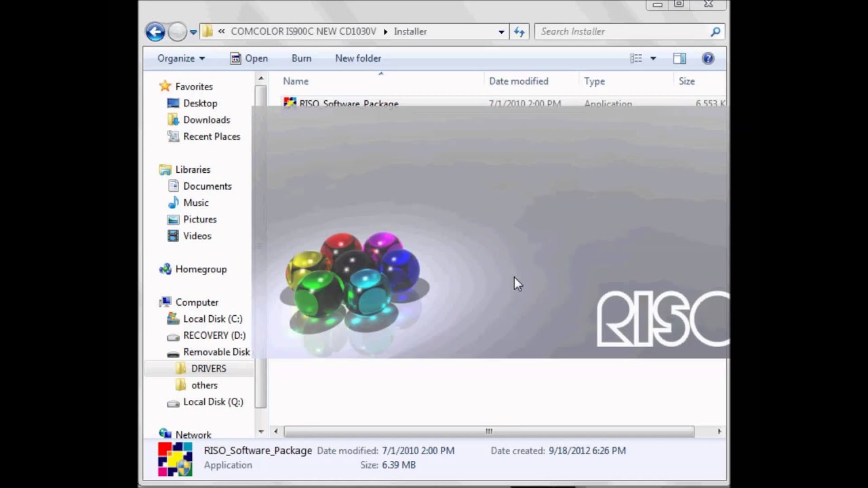Click the horizontal scrollbar thumb

[x=489, y=431]
